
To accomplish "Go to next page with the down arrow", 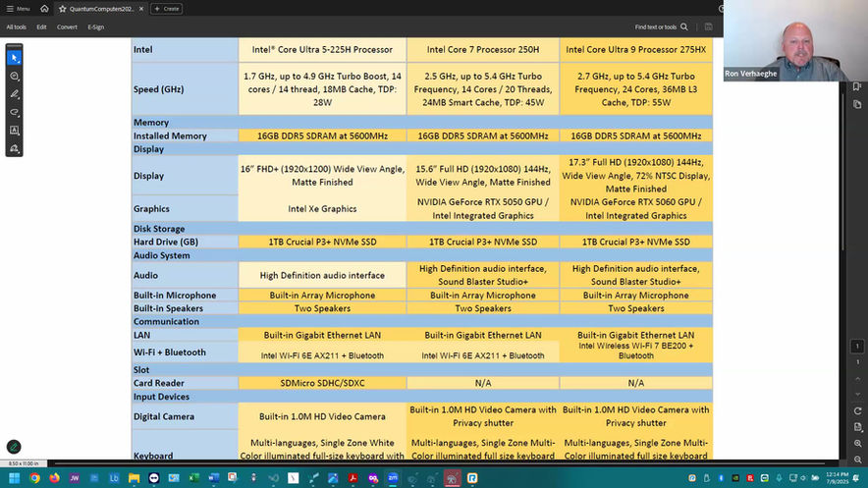I will point(857,395).
